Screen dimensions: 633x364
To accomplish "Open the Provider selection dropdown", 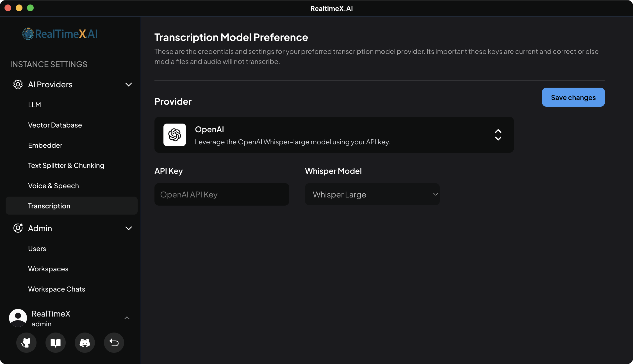I will point(498,135).
